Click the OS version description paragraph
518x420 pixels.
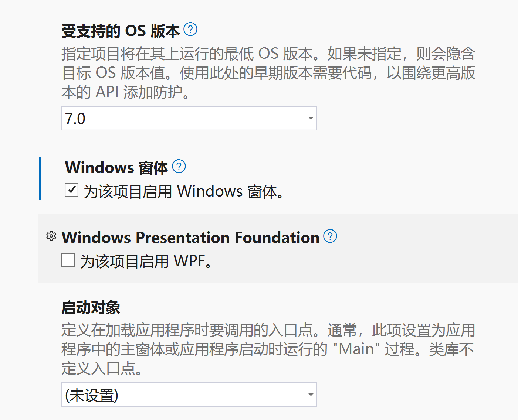pos(268,73)
